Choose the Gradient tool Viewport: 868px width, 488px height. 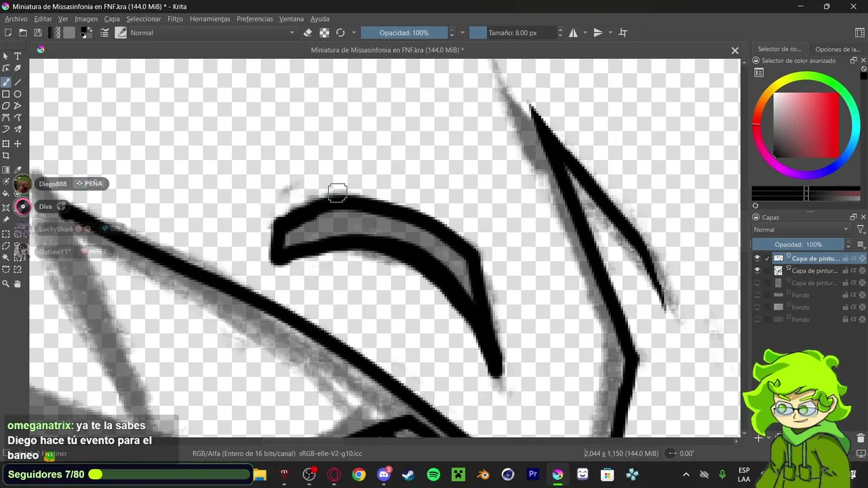(6, 170)
